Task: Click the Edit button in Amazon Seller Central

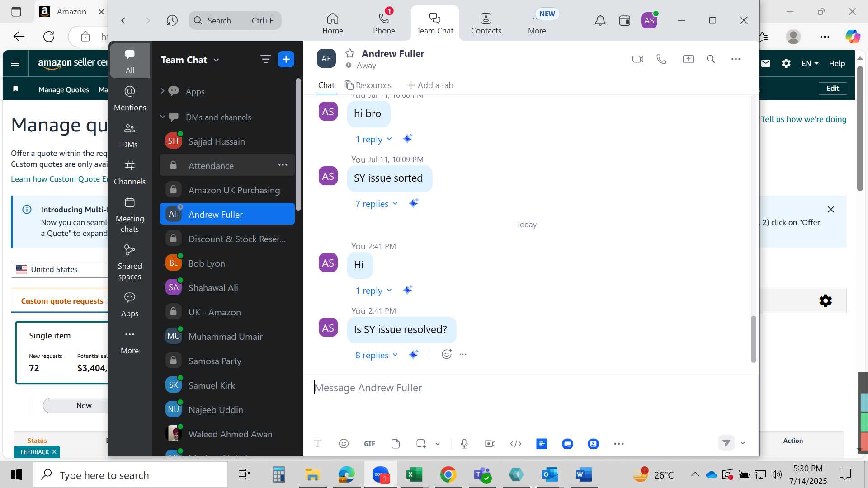Action: [x=832, y=88]
